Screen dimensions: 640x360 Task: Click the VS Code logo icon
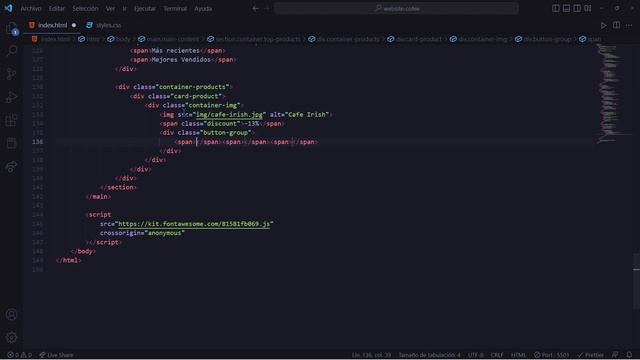pos(8,8)
